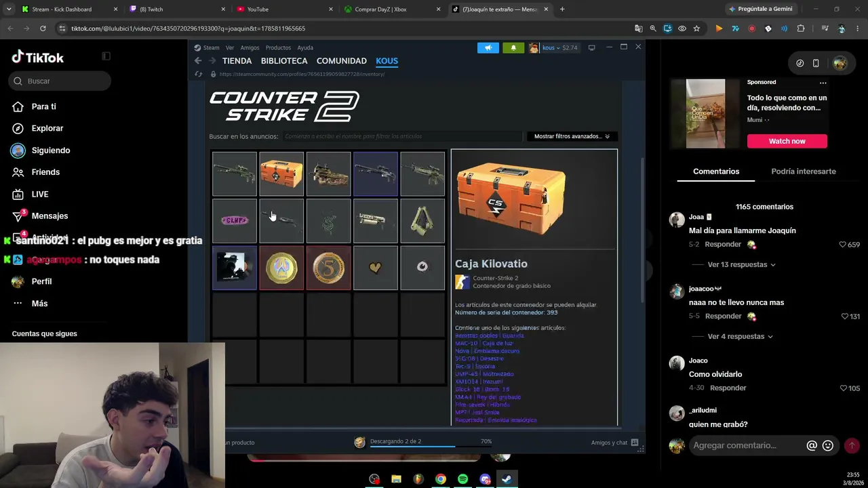Bookmark this page with the star icon

tap(696, 28)
